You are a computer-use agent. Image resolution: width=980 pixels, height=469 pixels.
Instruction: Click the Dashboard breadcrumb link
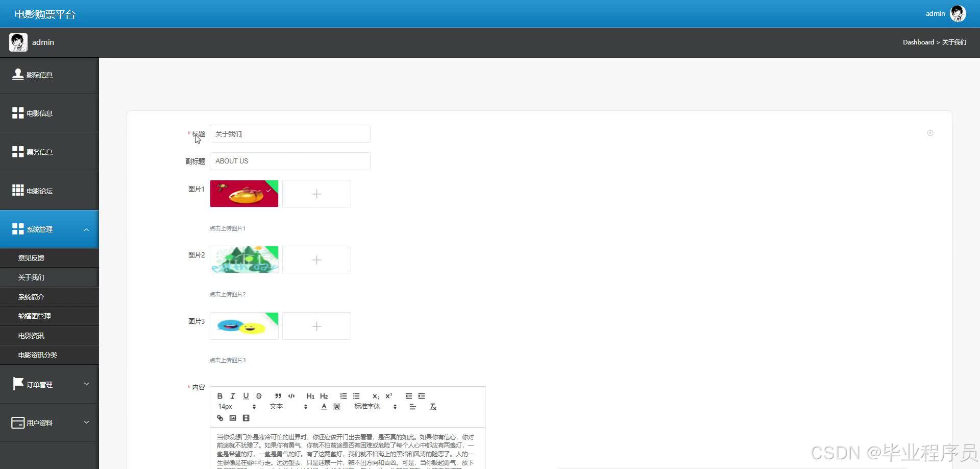pos(918,42)
